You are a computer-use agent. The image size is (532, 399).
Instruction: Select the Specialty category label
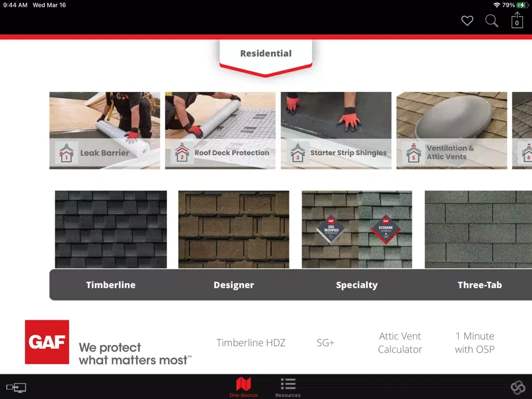[x=356, y=285]
